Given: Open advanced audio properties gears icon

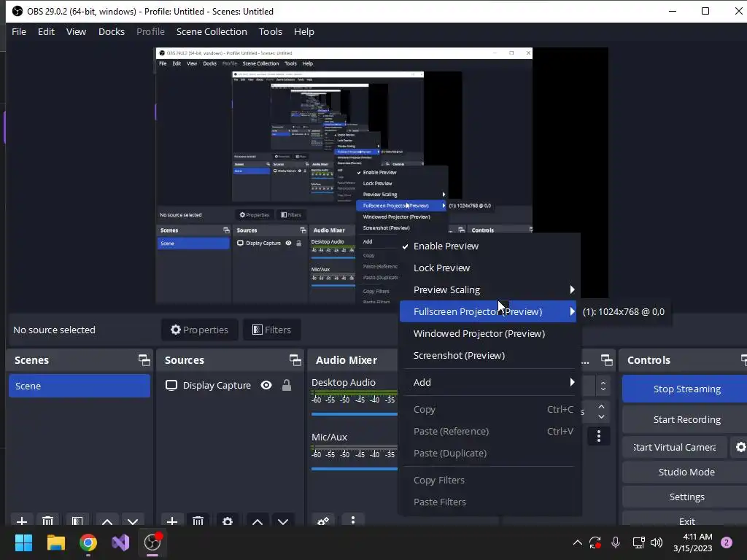Looking at the screenshot, I should 323,521.
